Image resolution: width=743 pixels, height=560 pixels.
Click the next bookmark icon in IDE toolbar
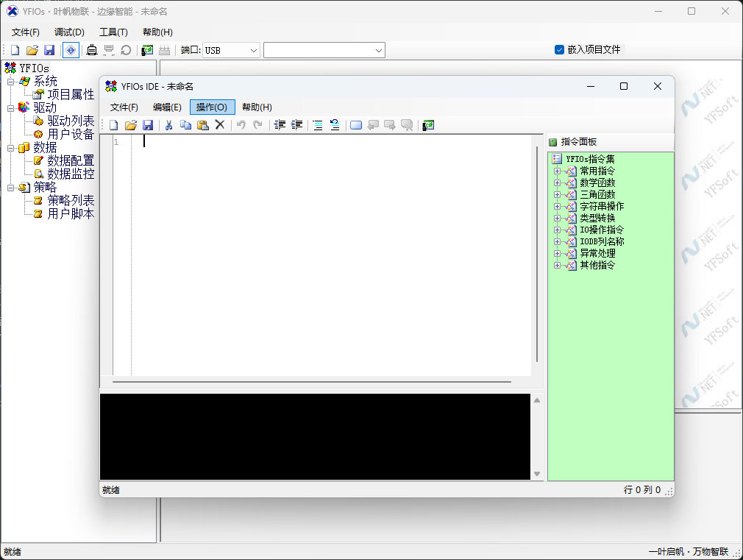tap(389, 125)
